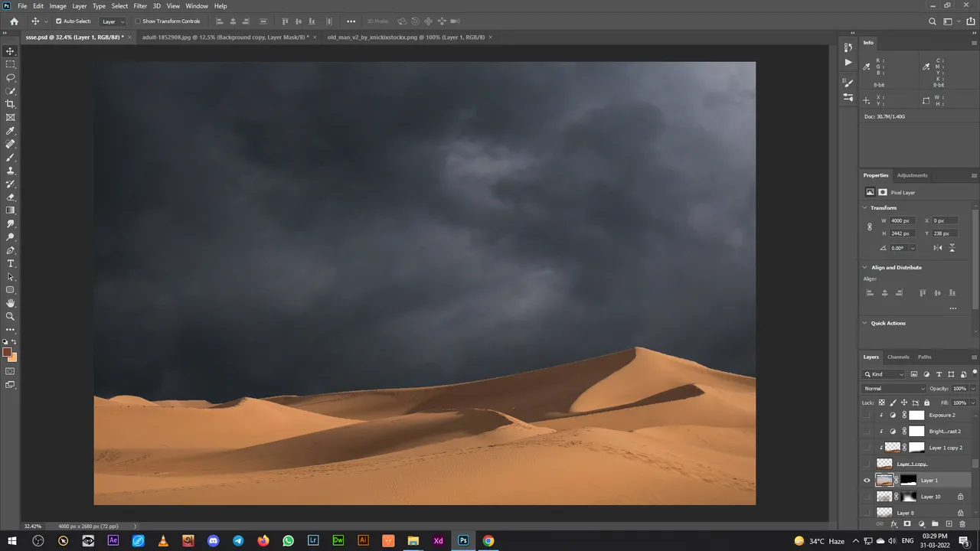
Task: Delete the layer with trash icon
Action: pyautogui.click(x=962, y=524)
